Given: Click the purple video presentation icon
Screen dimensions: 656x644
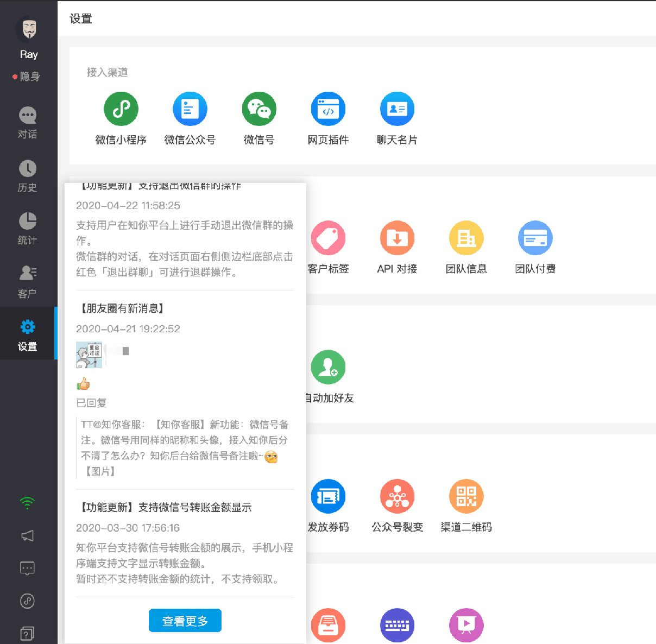Looking at the screenshot, I should click(466, 625).
